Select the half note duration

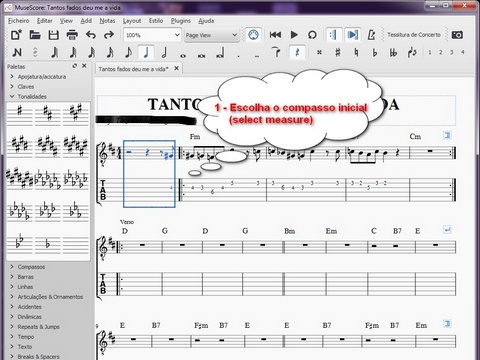pos(164,52)
